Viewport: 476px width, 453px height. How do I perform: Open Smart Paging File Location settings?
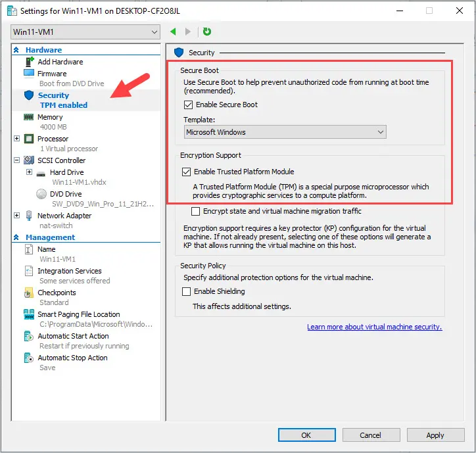[x=79, y=314]
